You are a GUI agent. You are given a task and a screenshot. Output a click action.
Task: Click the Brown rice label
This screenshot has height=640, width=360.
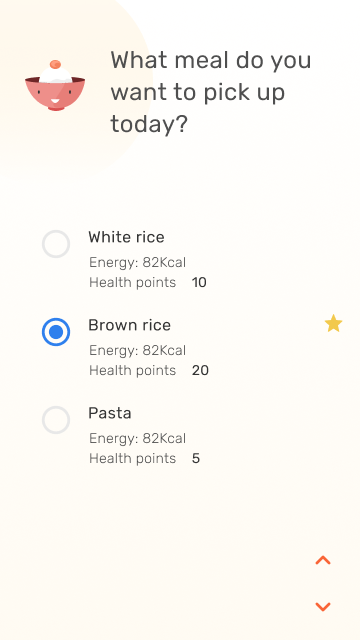tap(129, 325)
